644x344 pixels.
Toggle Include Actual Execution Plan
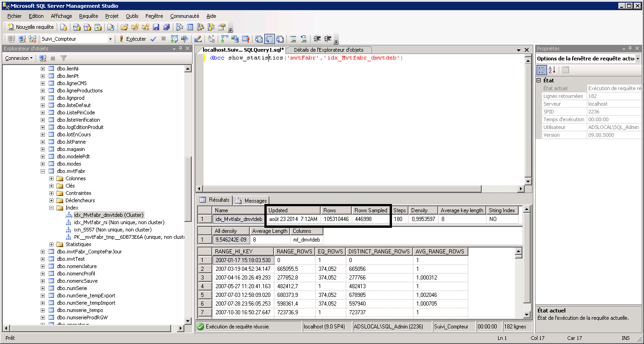click(225, 39)
